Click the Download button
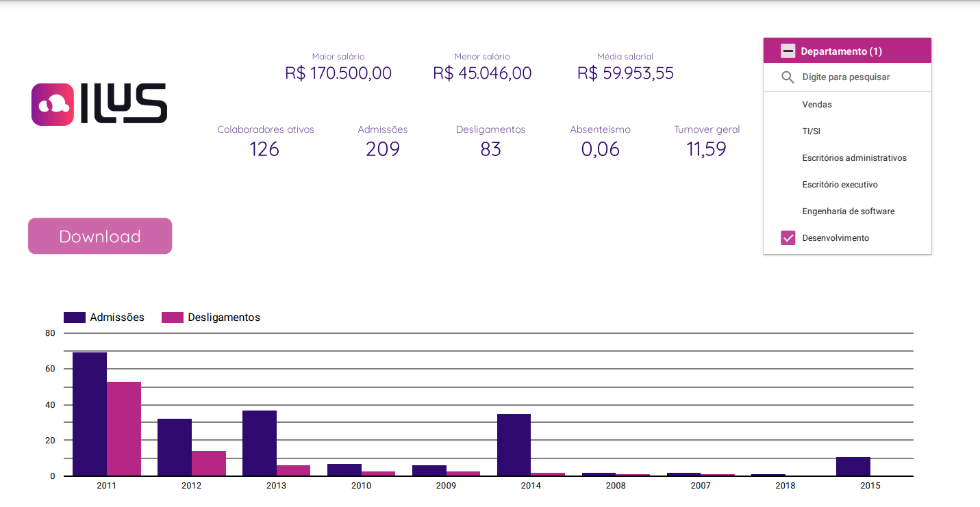Image resolution: width=980 pixels, height=507 pixels. (100, 236)
